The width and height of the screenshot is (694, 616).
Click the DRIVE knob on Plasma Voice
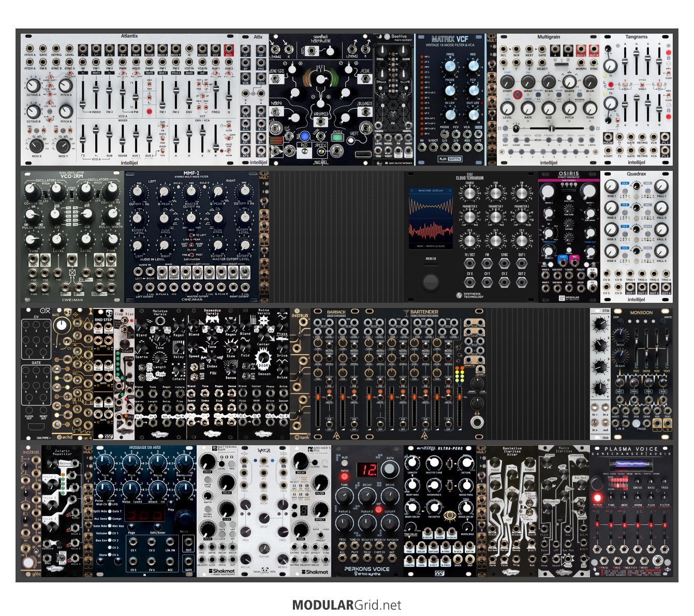pyautogui.click(x=638, y=482)
